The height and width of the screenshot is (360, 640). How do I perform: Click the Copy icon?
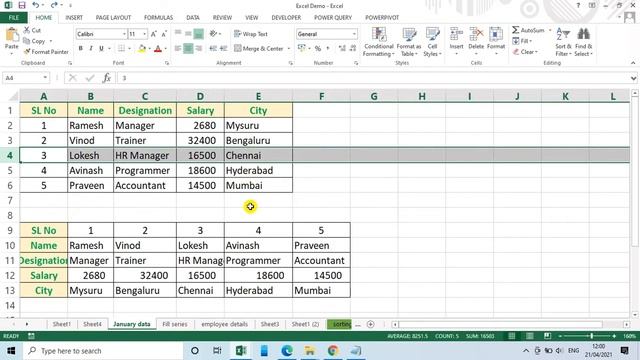tap(27, 41)
